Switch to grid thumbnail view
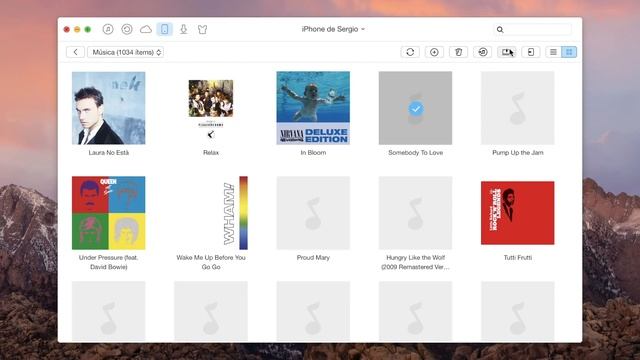Image resolution: width=640 pixels, height=360 pixels. pos(569,52)
